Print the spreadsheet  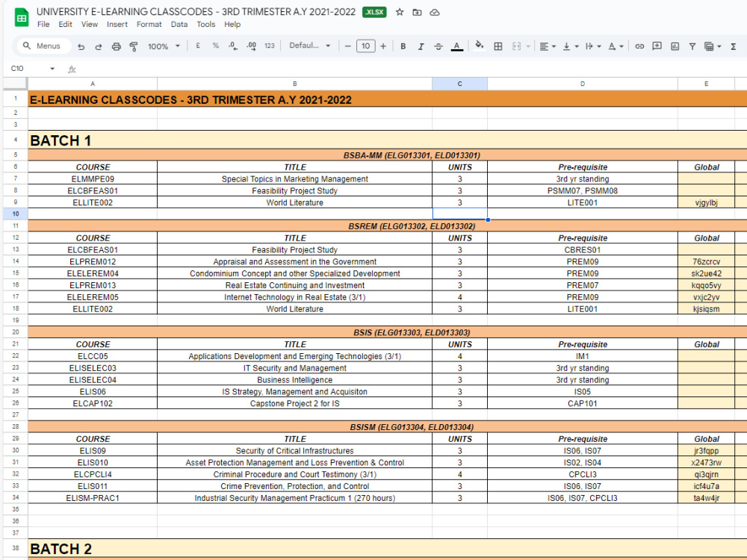tap(117, 46)
